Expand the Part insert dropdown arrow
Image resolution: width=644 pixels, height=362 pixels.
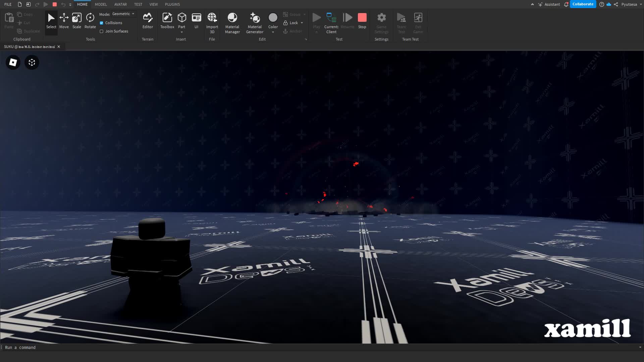pyautogui.click(x=182, y=32)
